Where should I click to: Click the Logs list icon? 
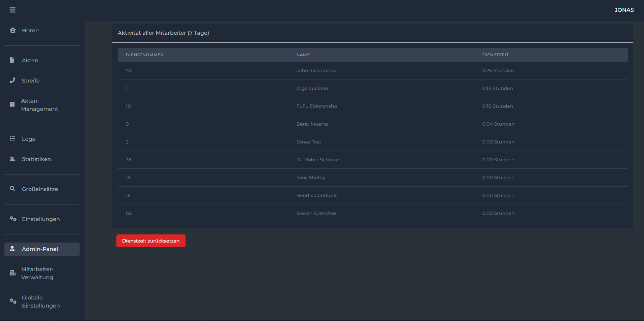click(x=12, y=138)
